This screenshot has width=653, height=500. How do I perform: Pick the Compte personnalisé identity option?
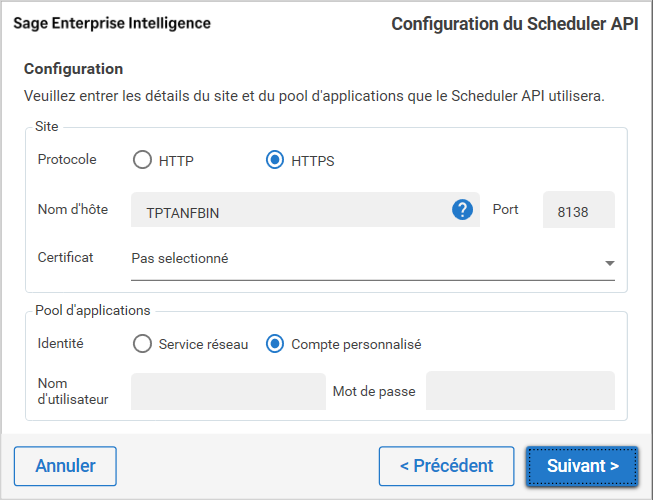pyautogui.click(x=275, y=344)
